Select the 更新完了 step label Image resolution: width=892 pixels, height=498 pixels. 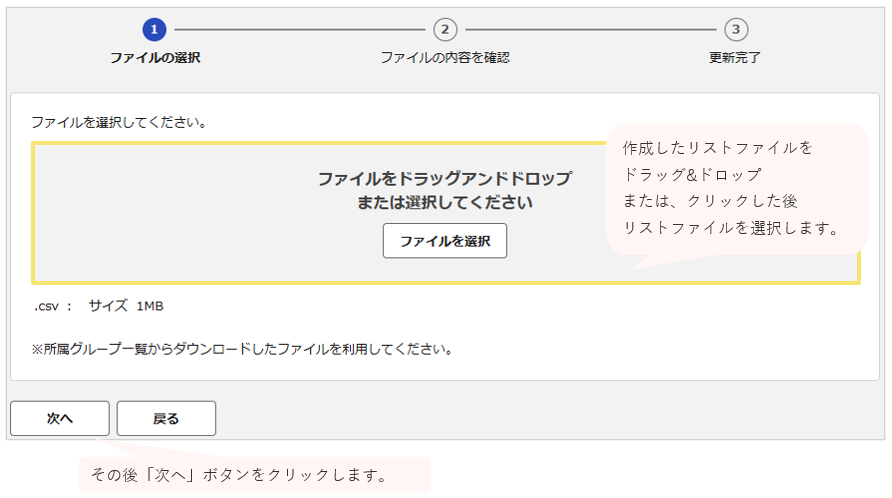tap(734, 57)
